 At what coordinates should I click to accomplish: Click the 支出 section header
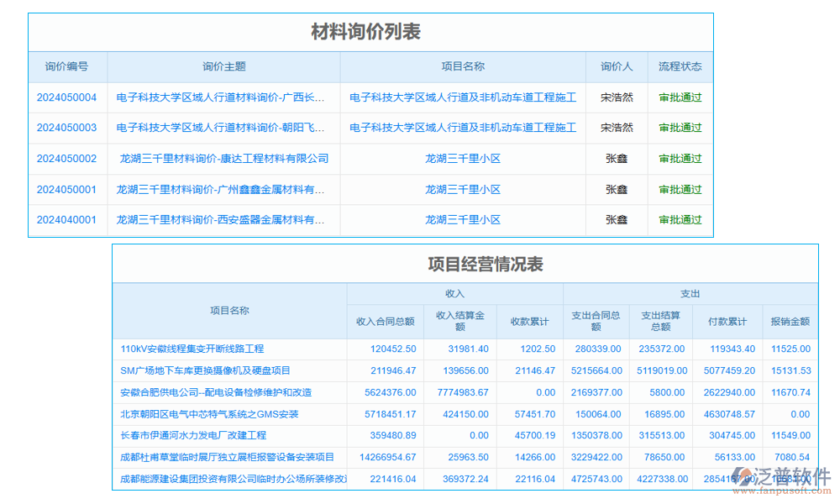tap(690, 294)
